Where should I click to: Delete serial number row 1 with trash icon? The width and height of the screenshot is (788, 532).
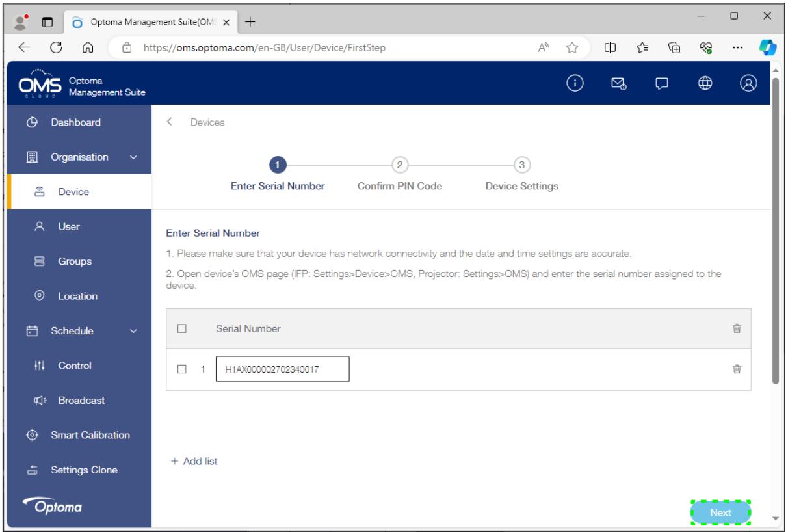pos(737,369)
